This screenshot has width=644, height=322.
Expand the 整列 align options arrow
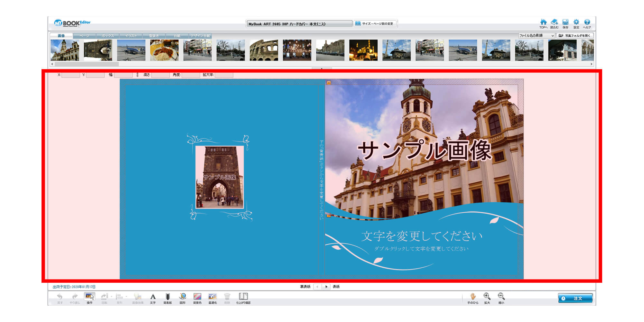click(x=126, y=296)
